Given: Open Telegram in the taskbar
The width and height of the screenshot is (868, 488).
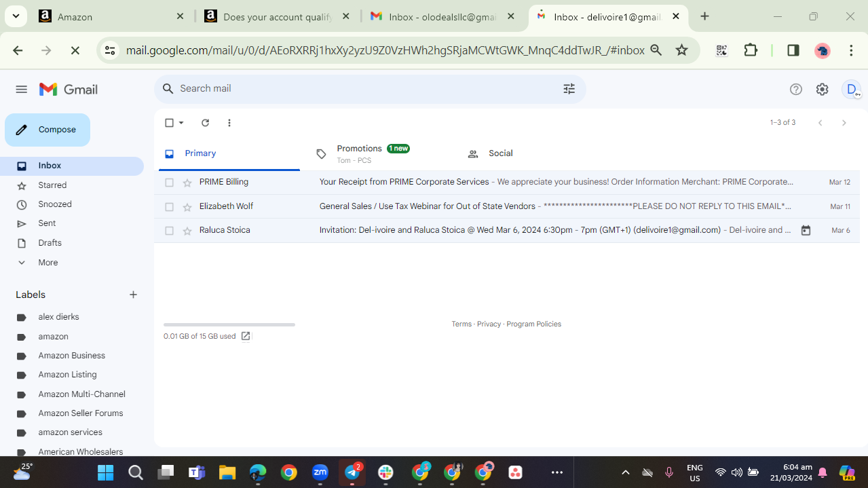Looking at the screenshot, I should [352, 472].
